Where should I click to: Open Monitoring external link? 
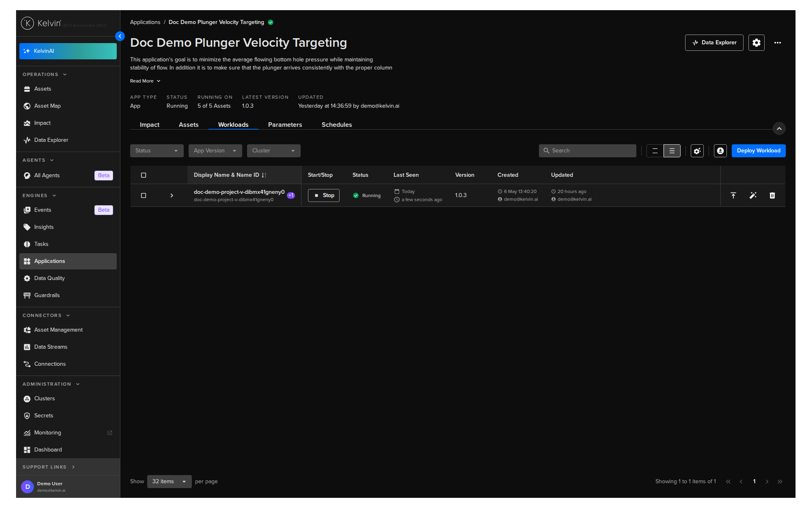click(68, 433)
